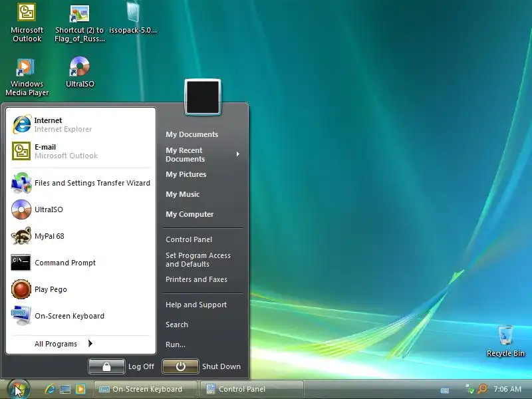Click the Shut Down power button

[180, 366]
